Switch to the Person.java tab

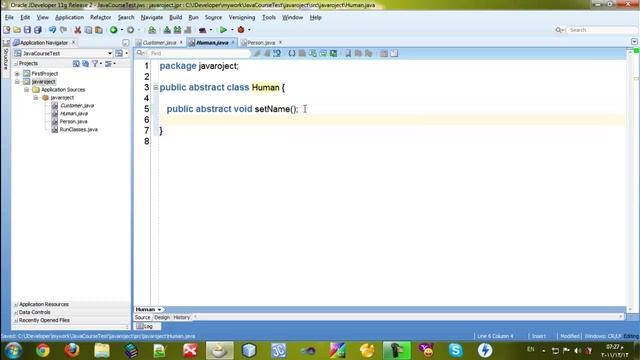[261, 42]
